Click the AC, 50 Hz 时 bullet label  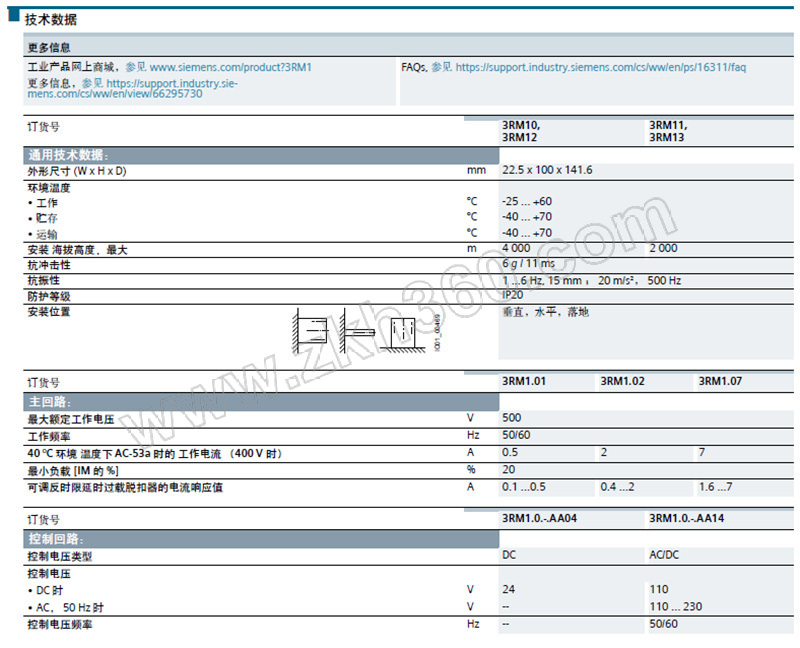coord(65,608)
